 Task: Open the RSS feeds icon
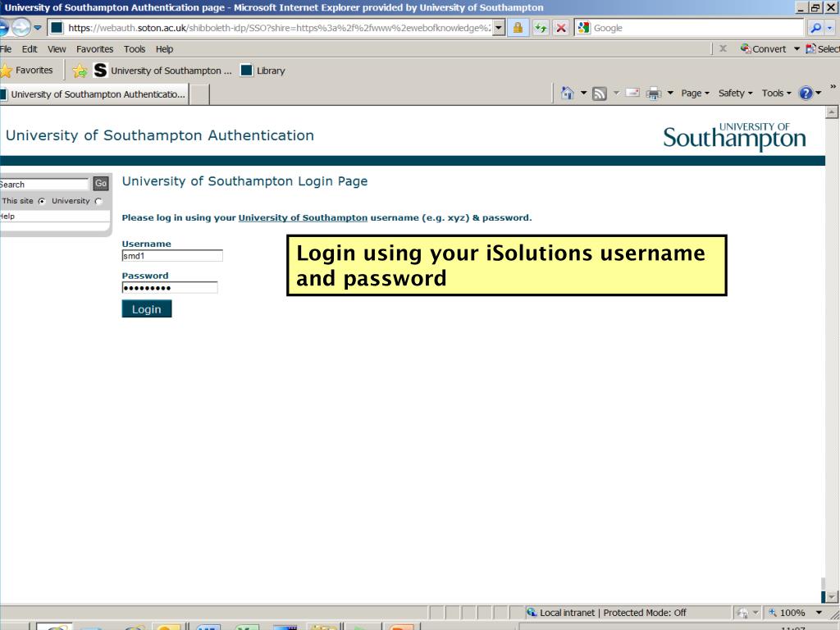pos(600,94)
